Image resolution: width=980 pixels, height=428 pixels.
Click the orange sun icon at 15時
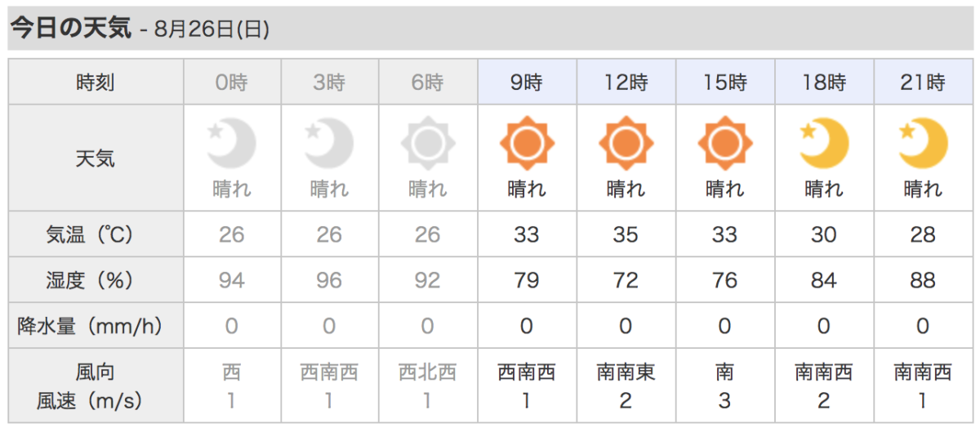724,144
